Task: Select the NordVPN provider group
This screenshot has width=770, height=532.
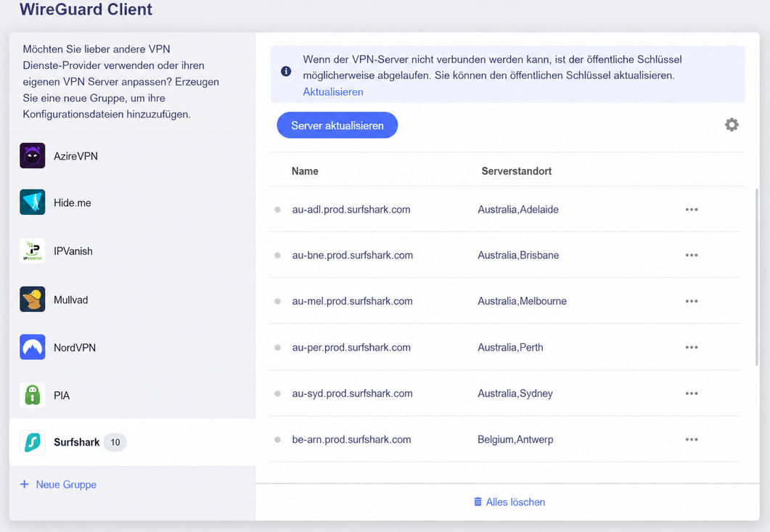Action: (132, 347)
